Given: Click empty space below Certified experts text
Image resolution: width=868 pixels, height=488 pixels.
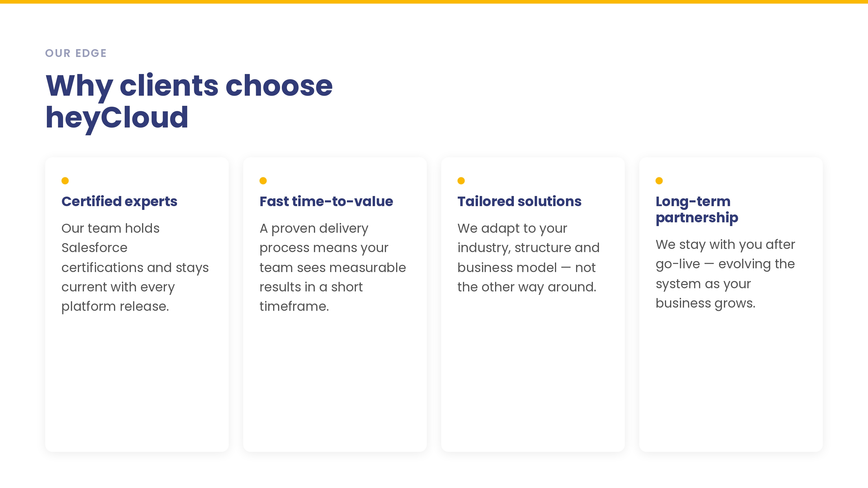Looking at the screenshot, I should 137,380.
